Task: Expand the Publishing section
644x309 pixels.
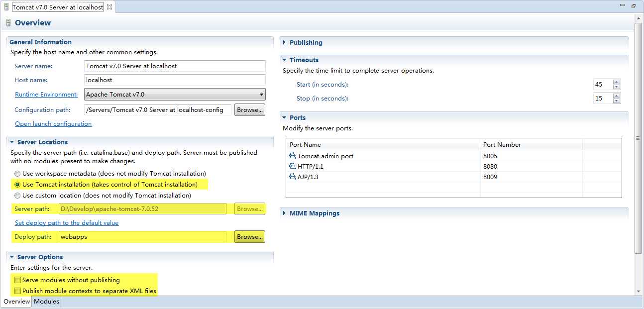Action: point(284,43)
